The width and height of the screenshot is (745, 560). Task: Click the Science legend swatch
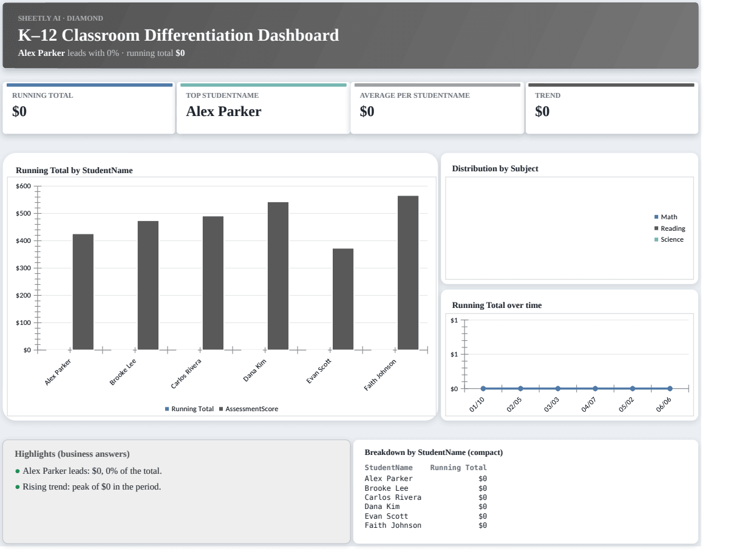coord(656,239)
